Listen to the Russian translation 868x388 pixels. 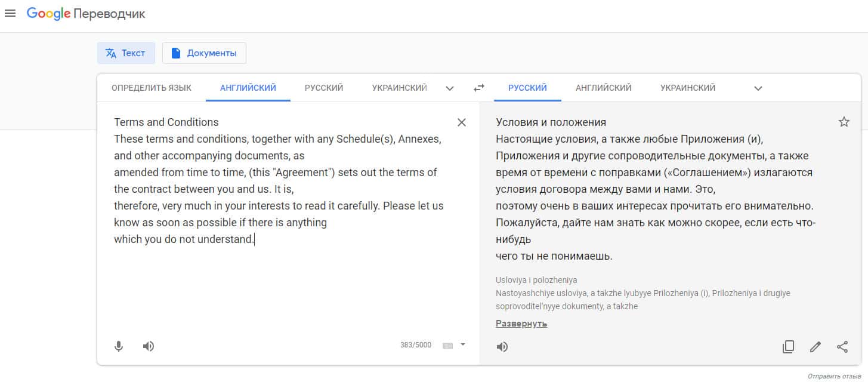502,347
